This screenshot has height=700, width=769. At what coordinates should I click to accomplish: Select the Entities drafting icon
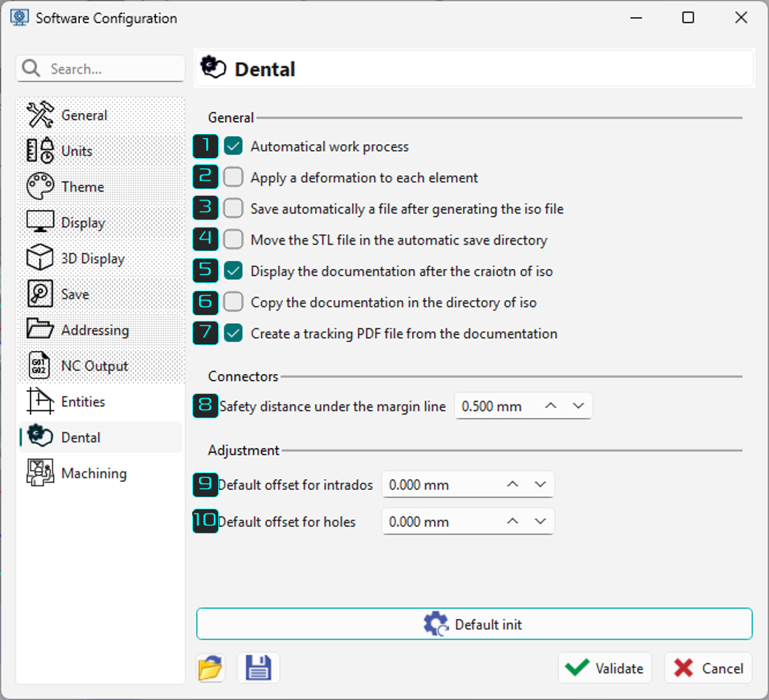tap(40, 401)
